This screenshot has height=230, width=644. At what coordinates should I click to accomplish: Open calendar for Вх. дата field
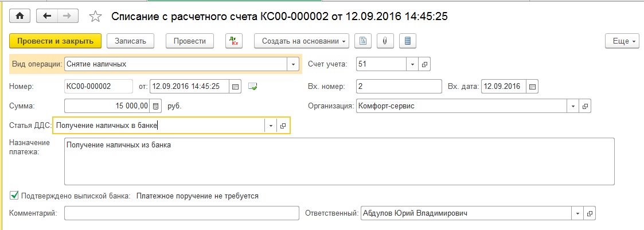coord(532,87)
